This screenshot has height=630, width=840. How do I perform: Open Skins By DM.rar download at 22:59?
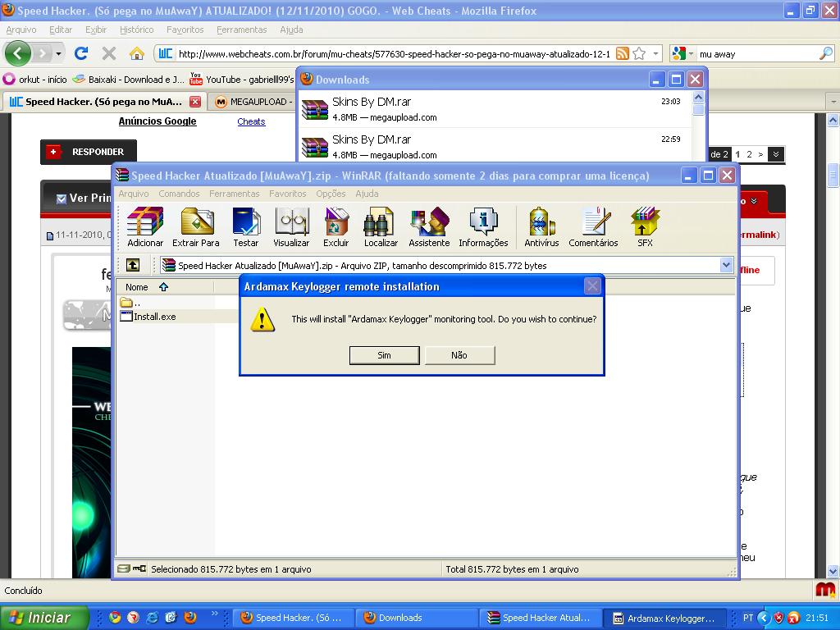click(x=495, y=145)
